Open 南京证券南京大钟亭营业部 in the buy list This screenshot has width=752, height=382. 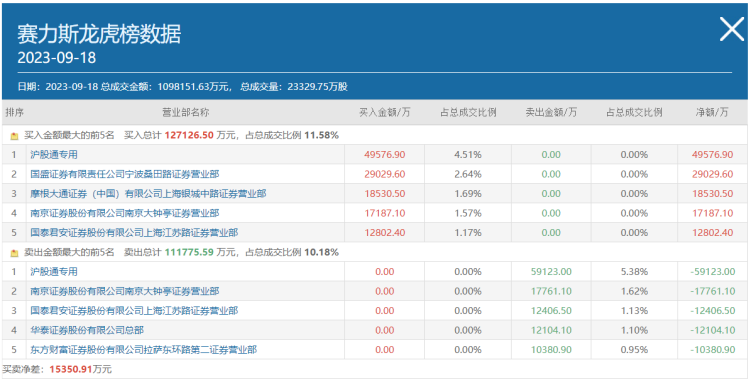point(125,213)
